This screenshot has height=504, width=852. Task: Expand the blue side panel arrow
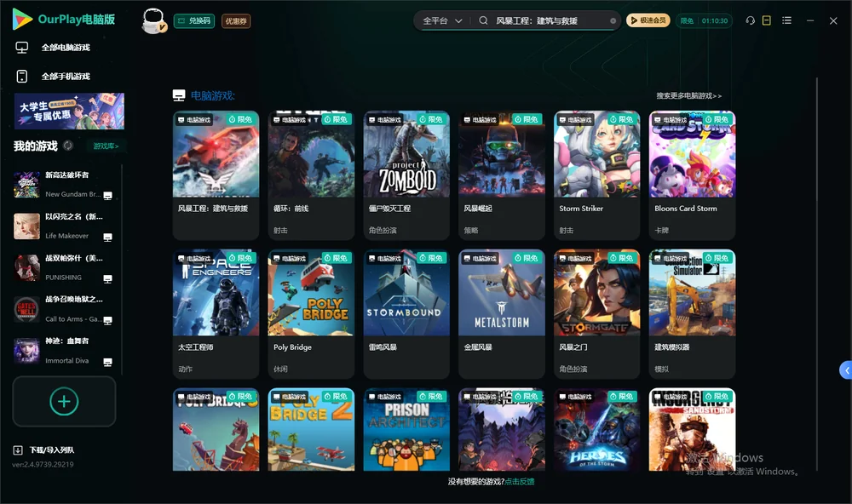pos(846,370)
